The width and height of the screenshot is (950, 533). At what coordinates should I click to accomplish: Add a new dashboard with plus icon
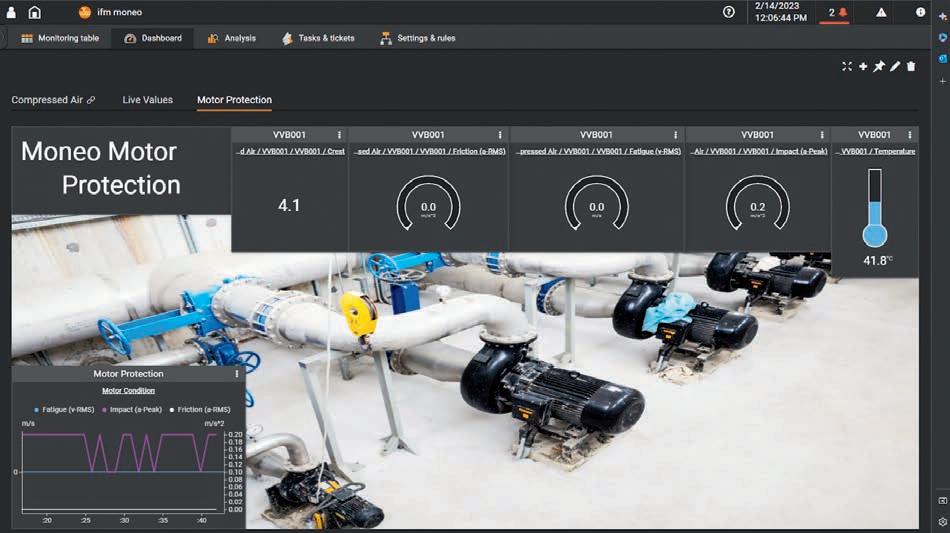click(863, 67)
